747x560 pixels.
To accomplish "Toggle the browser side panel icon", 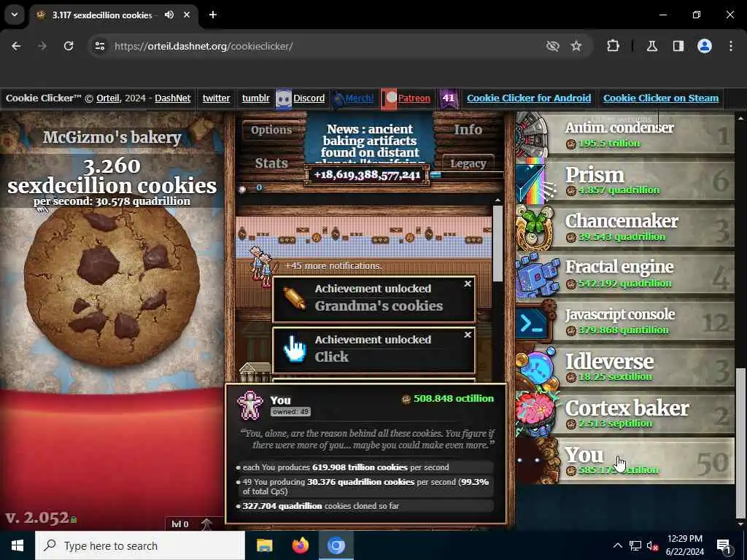I will 678,46.
